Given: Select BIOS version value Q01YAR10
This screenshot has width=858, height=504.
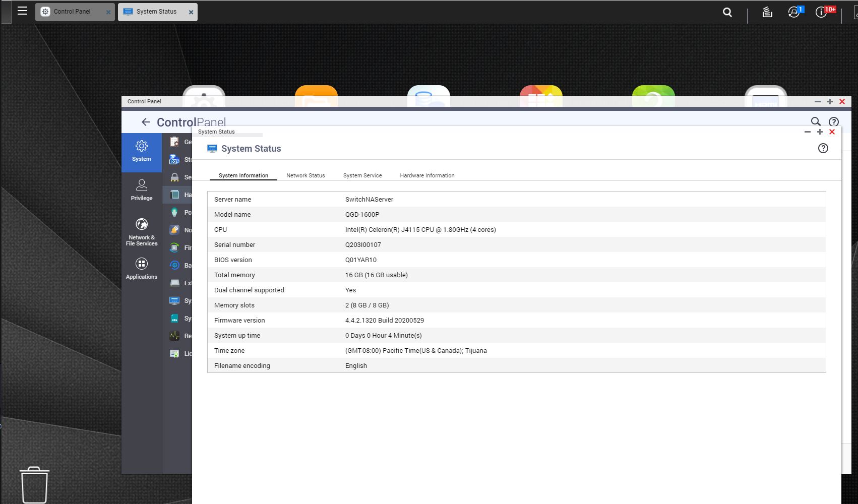Looking at the screenshot, I should coord(361,260).
